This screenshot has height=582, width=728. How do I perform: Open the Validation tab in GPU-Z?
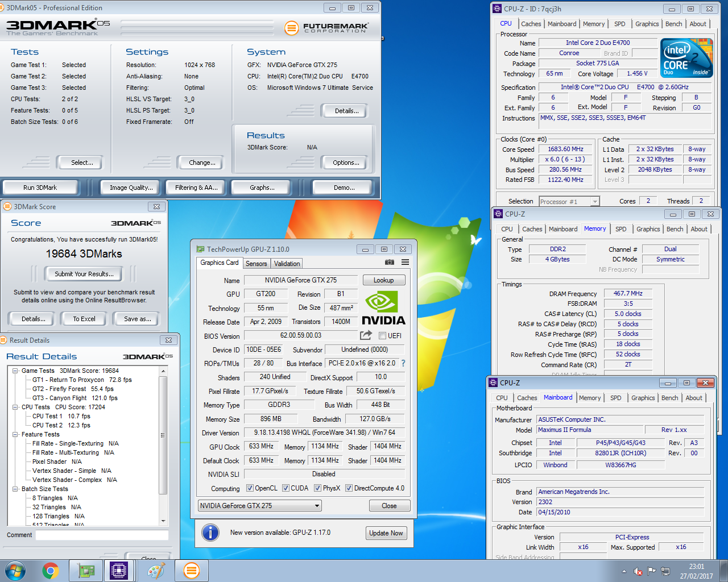point(287,264)
